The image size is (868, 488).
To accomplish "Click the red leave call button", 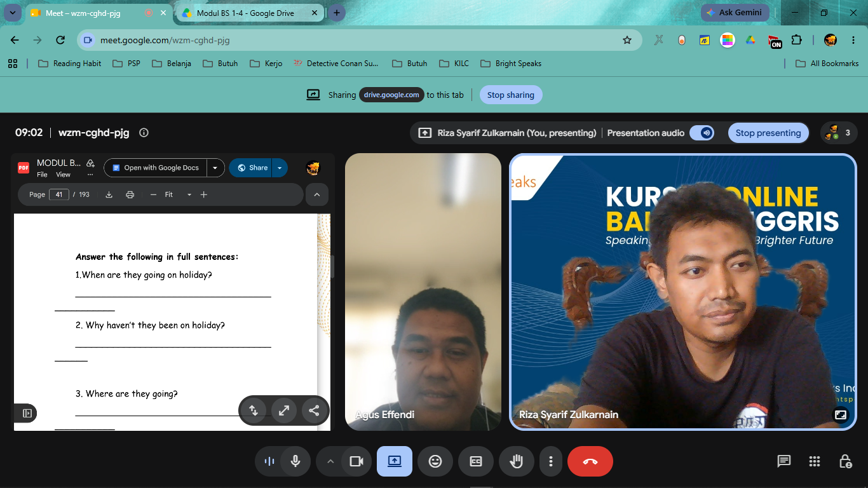I will 590,461.
